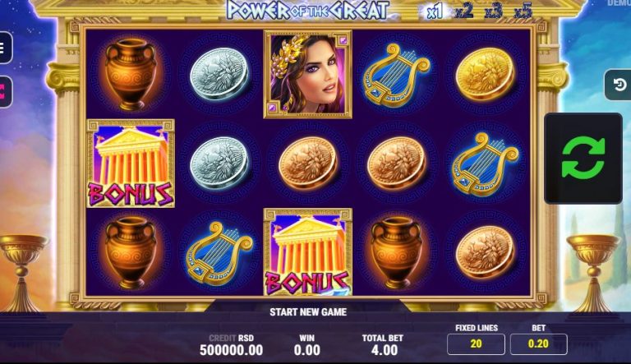Screen dimensions: 631x364
Task: Click the blue lyre in bottom row
Action: (219, 253)
